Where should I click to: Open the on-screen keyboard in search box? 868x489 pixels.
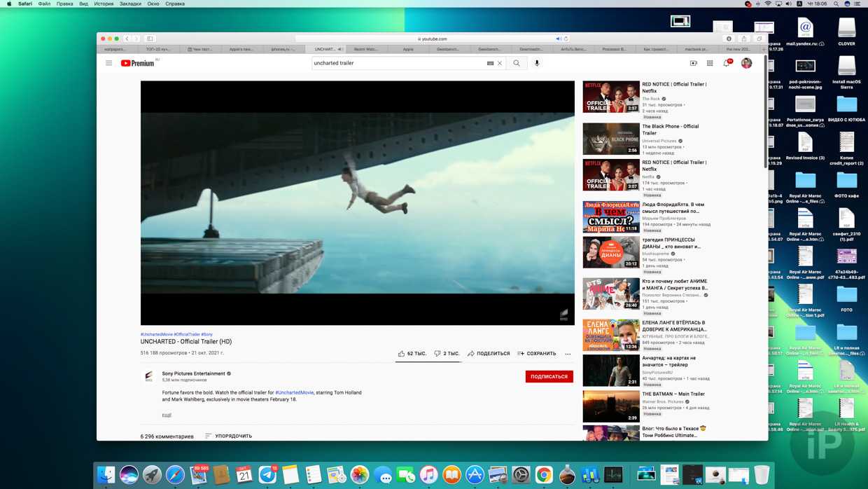click(490, 63)
